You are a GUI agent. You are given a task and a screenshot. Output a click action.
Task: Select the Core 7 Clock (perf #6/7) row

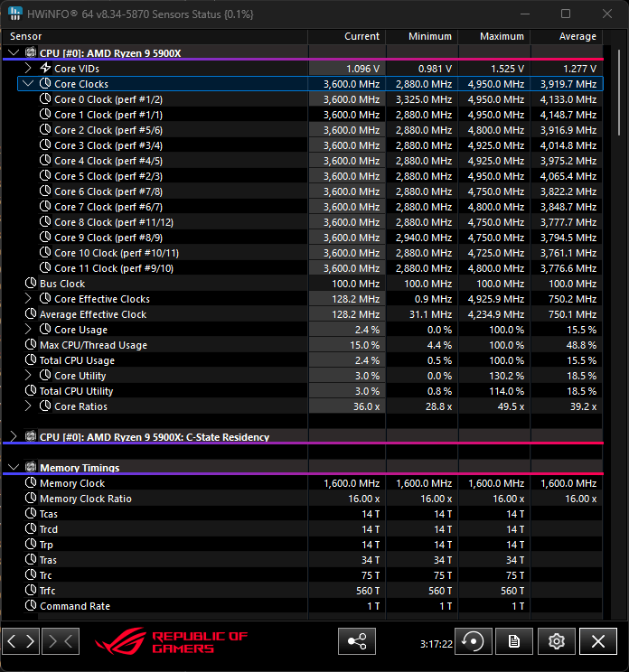pyautogui.click(x=303, y=207)
